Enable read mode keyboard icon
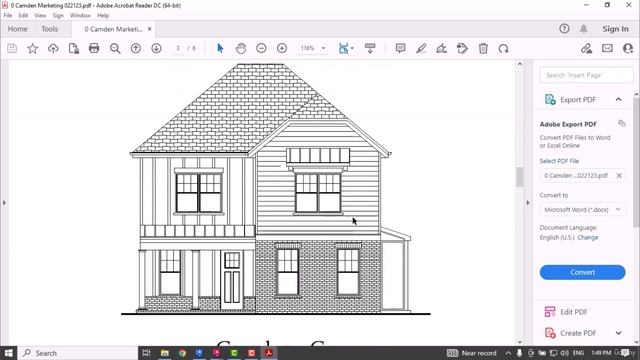This screenshot has height=360, width=640. click(x=370, y=48)
